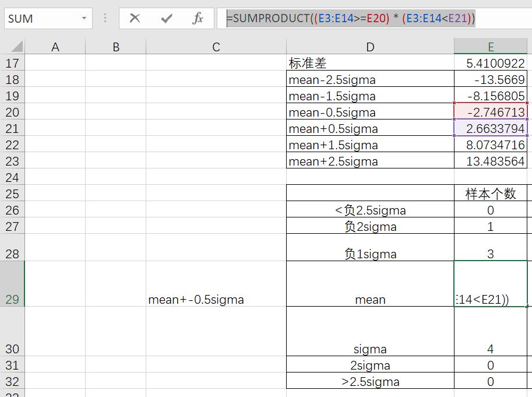Click the <负2.5sigma label cell
Screen dimensions: 532x397
[370, 209]
